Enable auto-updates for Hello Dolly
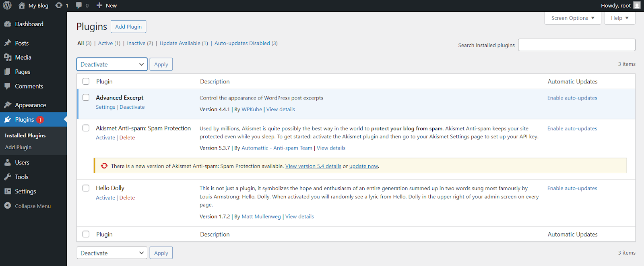 click(572, 188)
